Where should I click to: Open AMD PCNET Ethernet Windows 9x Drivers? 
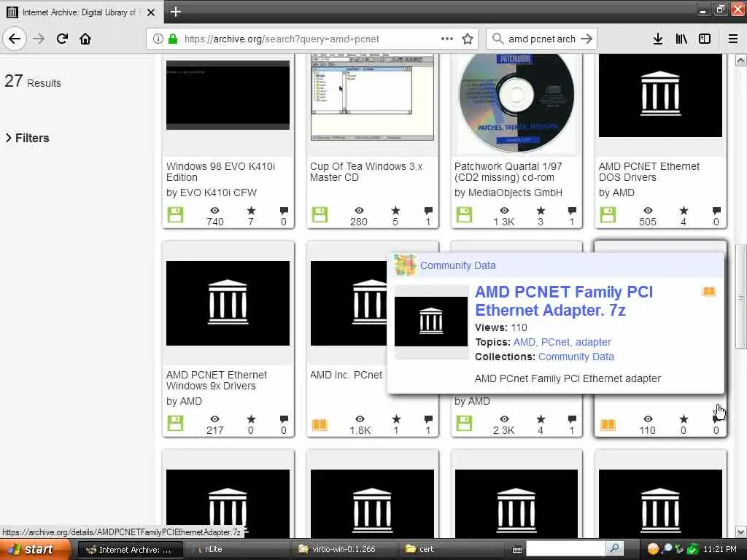point(216,380)
